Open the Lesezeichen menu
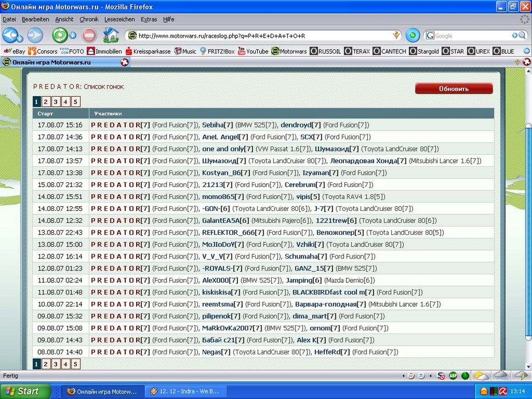 point(120,19)
